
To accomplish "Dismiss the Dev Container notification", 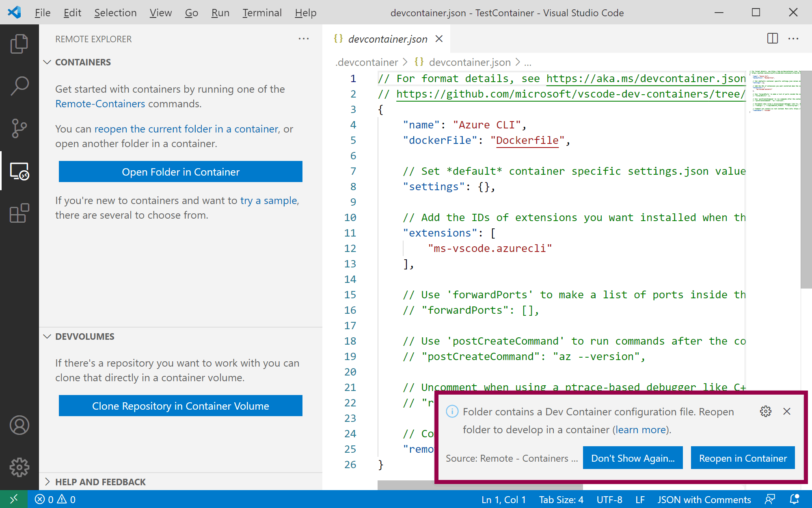I will [787, 411].
